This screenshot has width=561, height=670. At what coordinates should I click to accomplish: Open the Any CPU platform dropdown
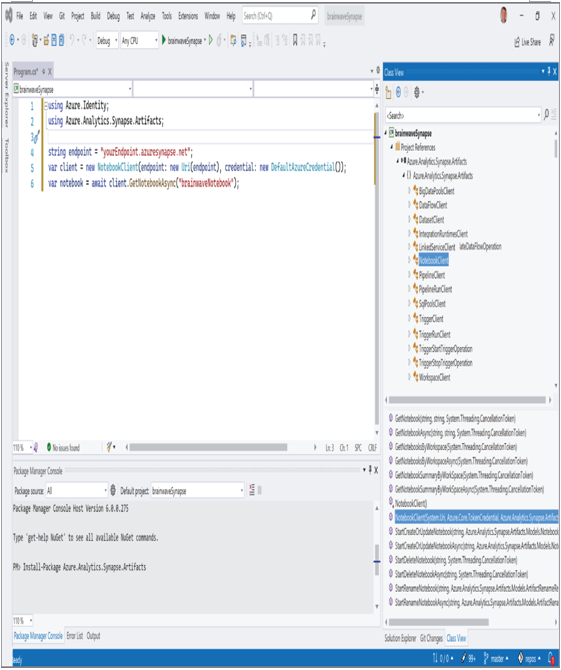[139, 41]
